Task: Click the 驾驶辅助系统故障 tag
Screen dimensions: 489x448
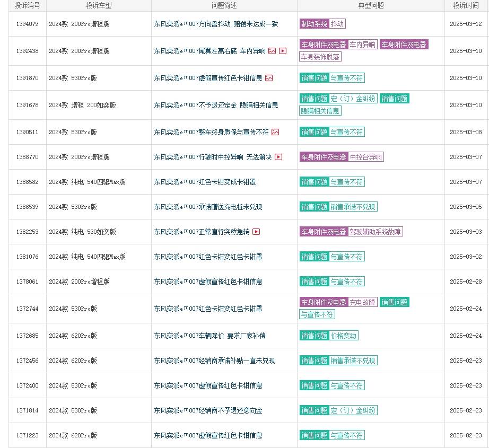Action: [x=375, y=232]
